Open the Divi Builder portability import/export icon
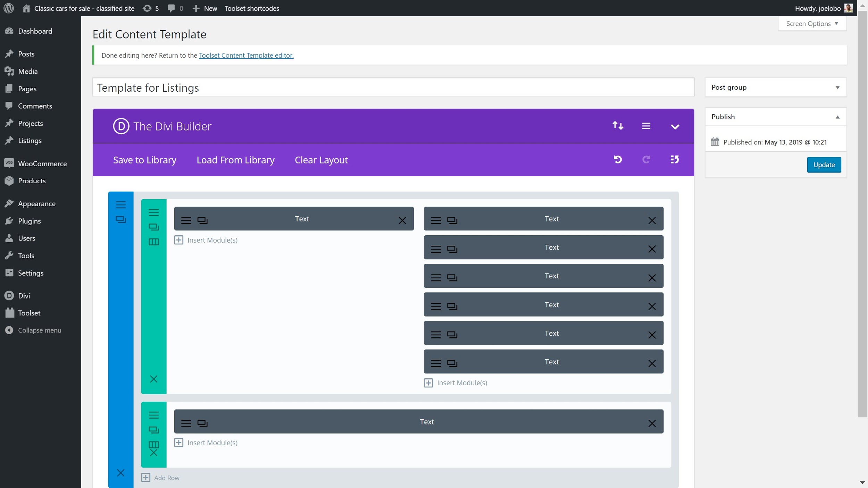Screen dimensions: 868x488 tap(618, 126)
